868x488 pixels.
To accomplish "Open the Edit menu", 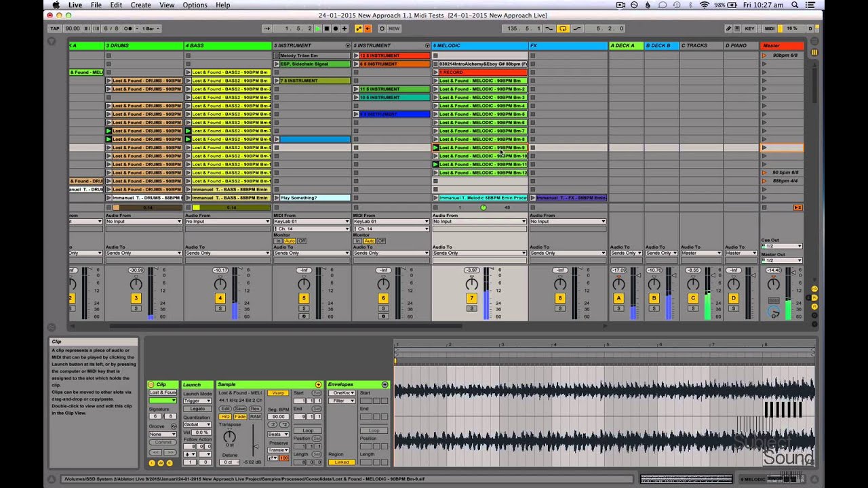I will point(117,5).
